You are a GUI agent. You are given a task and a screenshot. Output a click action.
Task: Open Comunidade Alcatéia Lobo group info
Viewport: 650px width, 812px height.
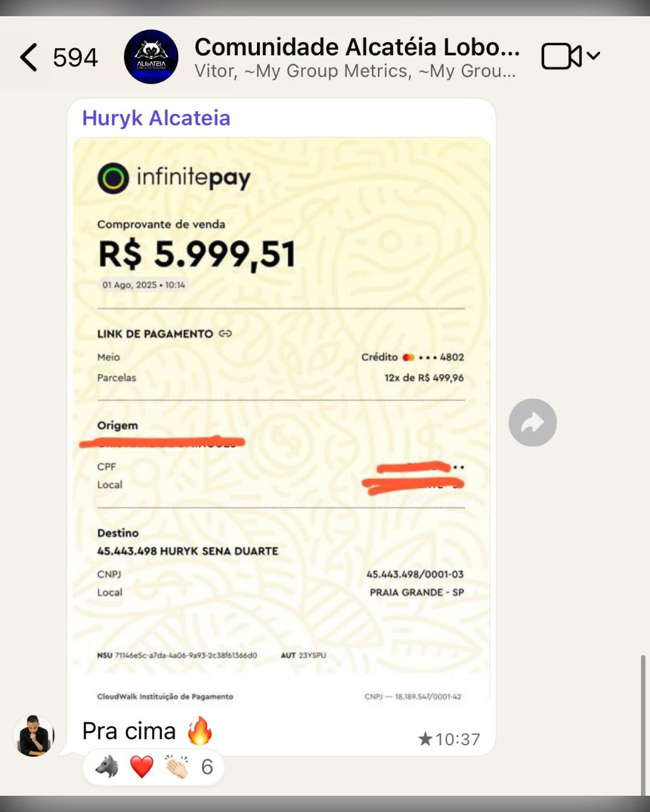coord(357,47)
